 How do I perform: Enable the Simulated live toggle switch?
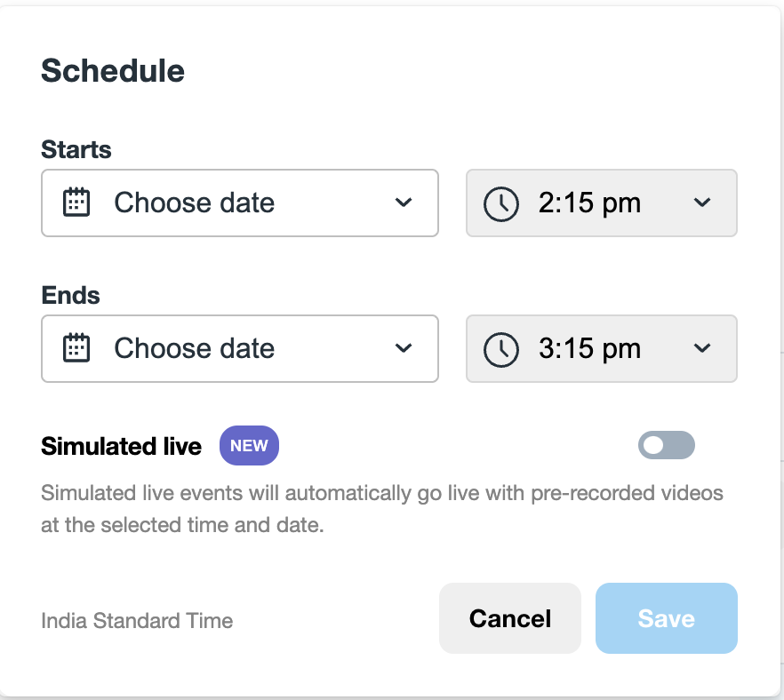(x=666, y=446)
